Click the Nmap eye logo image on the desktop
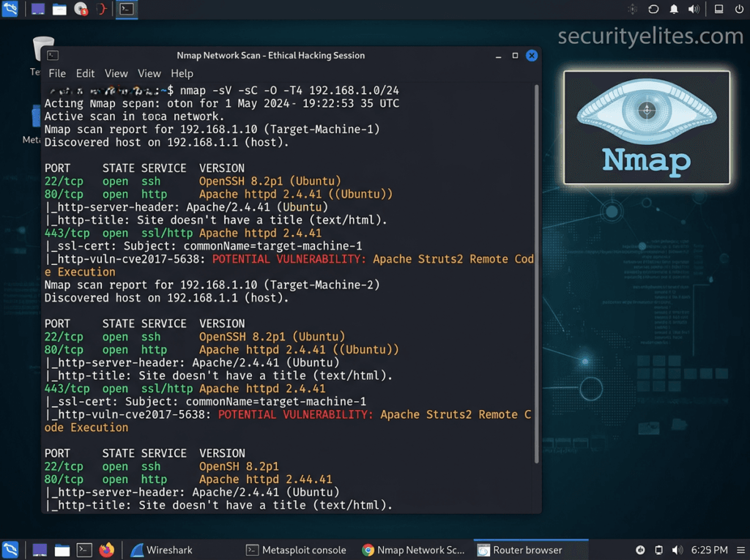 647,127
